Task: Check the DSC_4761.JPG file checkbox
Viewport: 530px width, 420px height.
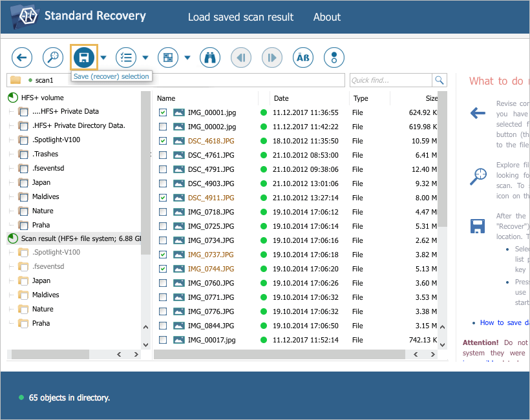Action: pos(163,155)
